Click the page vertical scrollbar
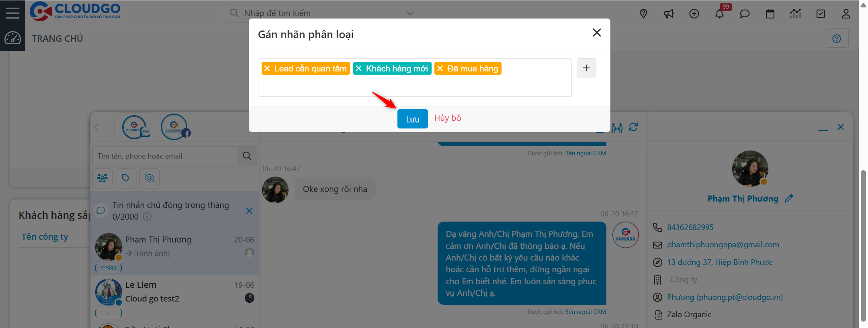 pyautogui.click(x=863, y=245)
